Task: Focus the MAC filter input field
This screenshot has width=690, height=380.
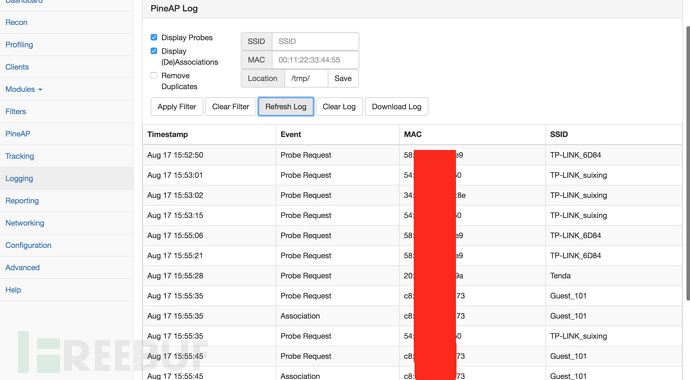Action: click(x=316, y=60)
